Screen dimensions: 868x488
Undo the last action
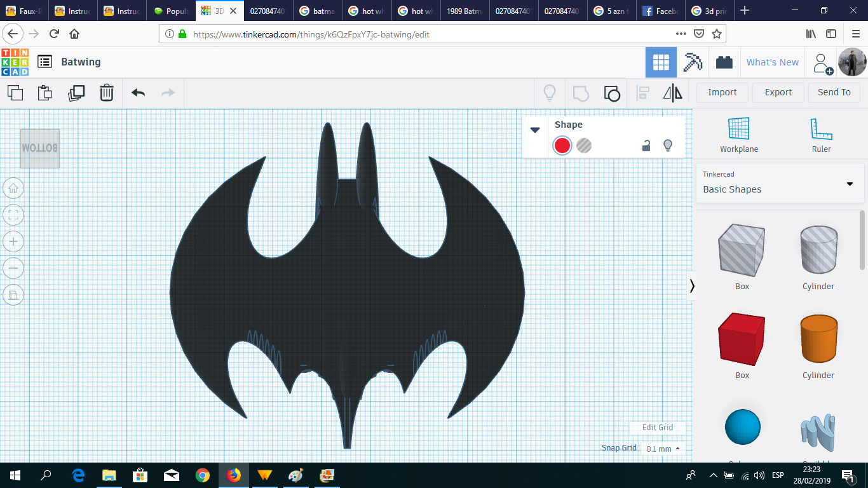coord(138,93)
